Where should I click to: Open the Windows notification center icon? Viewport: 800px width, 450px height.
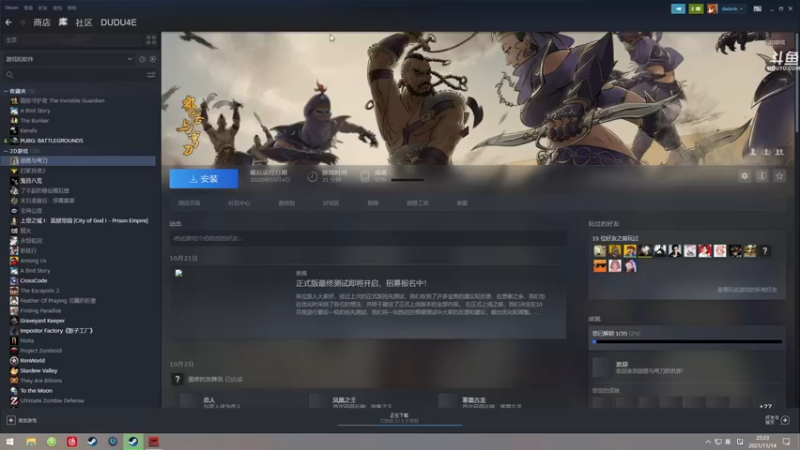(786, 441)
